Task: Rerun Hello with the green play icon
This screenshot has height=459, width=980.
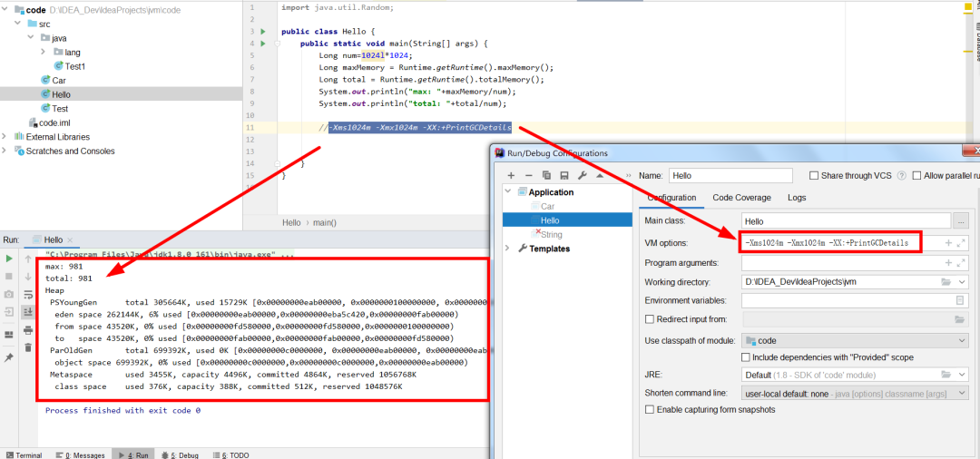Action: (x=9, y=258)
